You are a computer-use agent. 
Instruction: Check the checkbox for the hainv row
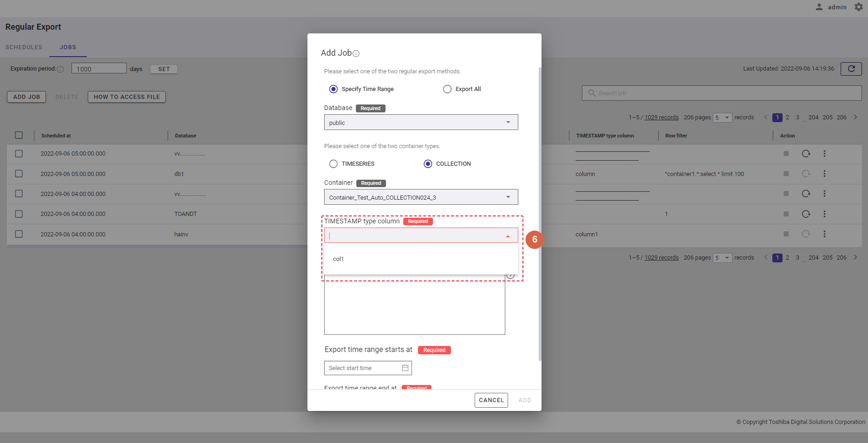tap(19, 234)
